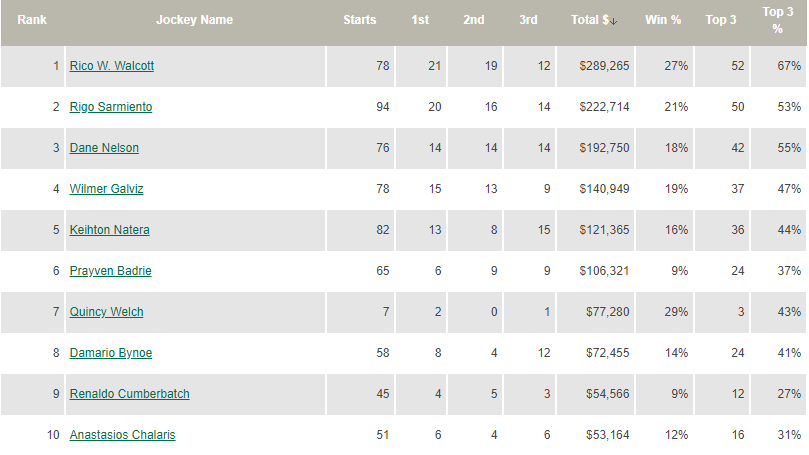Sort the table by Starts
This screenshot has width=809, height=455.
pyautogui.click(x=360, y=19)
